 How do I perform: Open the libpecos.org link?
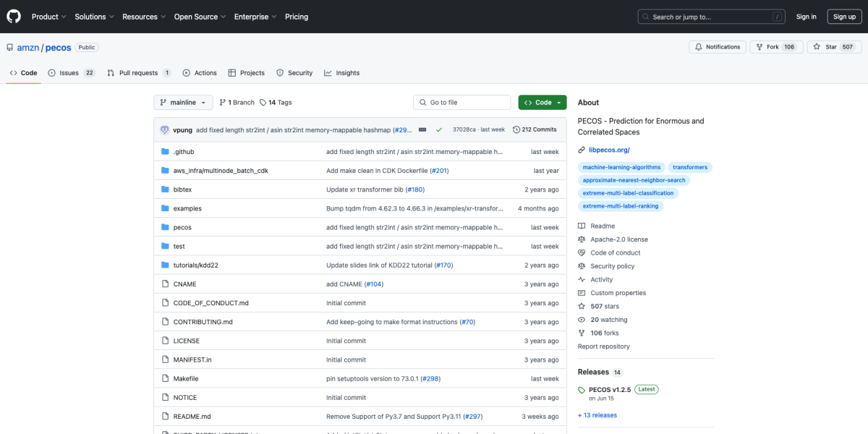(609, 150)
